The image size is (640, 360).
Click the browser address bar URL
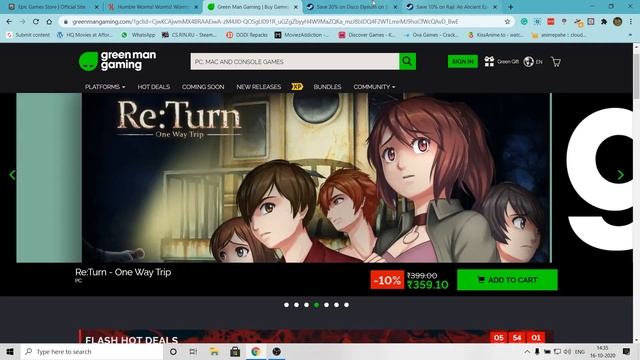(x=265, y=22)
